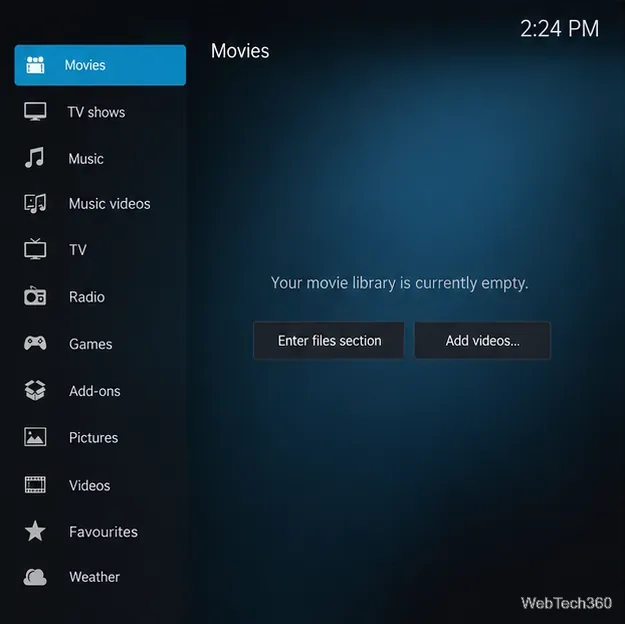Open the Add-ons menu label
Viewport: 625px width, 624px height.
click(95, 391)
